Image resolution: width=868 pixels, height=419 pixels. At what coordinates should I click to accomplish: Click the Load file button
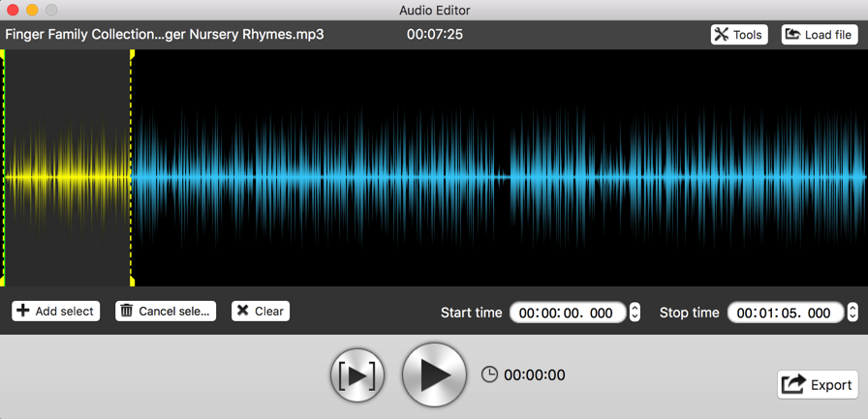point(820,35)
